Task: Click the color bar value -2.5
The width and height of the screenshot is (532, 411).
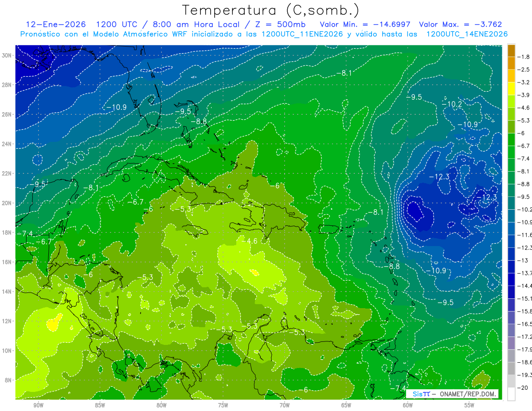Action: click(x=524, y=70)
